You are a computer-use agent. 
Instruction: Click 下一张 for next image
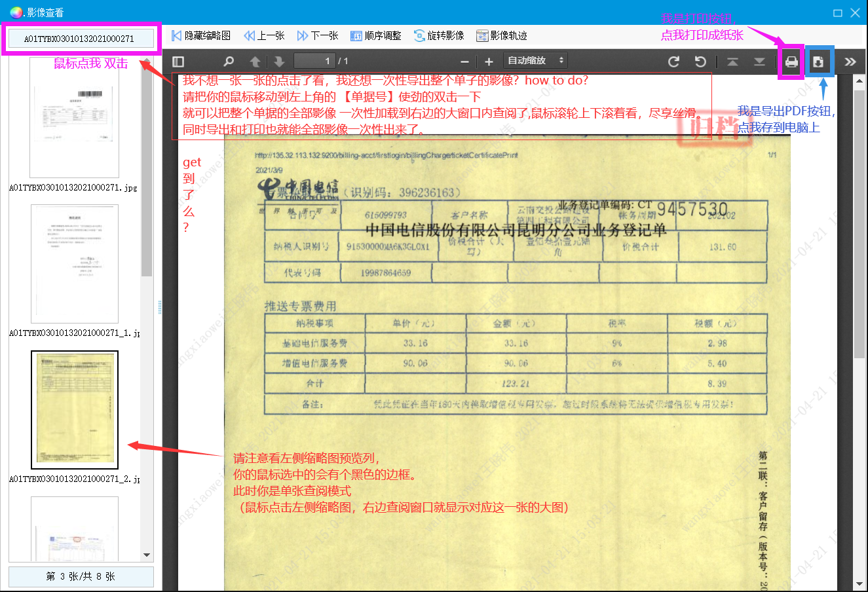tap(318, 35)
